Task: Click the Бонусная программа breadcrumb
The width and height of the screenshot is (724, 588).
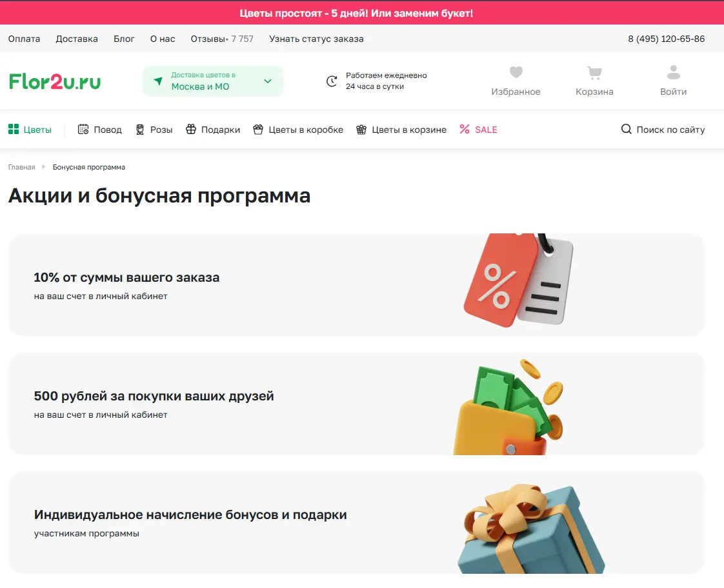Action: 88,167
